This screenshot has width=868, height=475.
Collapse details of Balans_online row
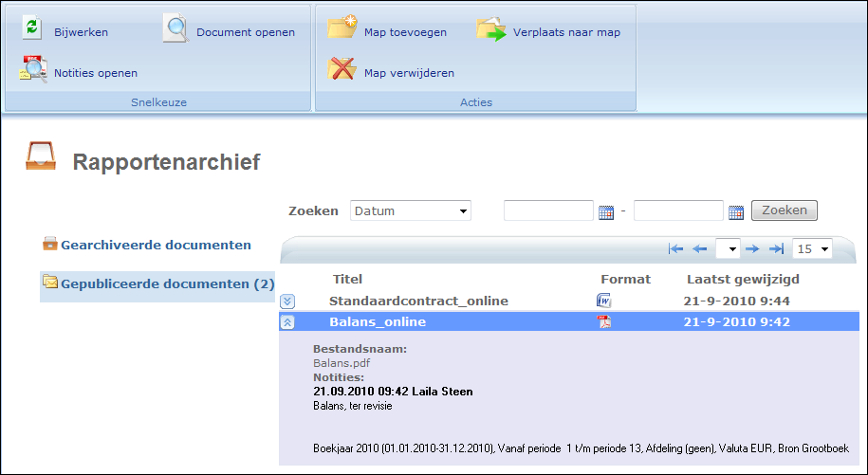click(287, 321)
